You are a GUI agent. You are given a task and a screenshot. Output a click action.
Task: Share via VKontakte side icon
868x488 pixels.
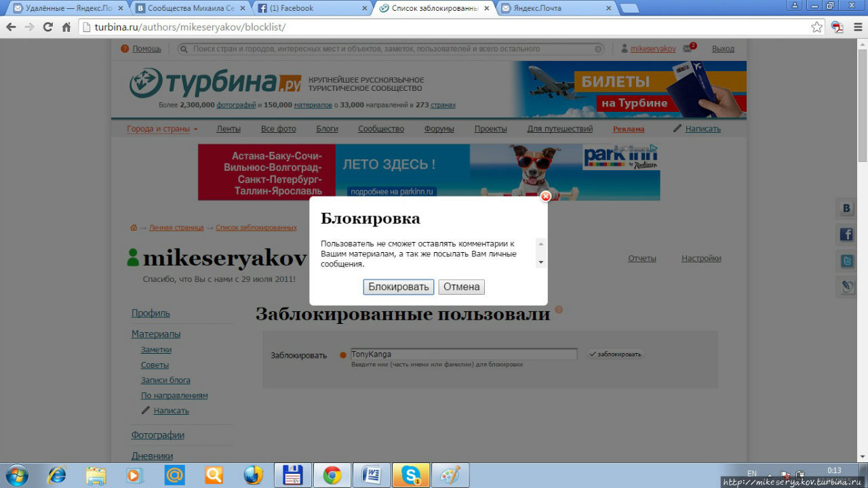point(846,209)
